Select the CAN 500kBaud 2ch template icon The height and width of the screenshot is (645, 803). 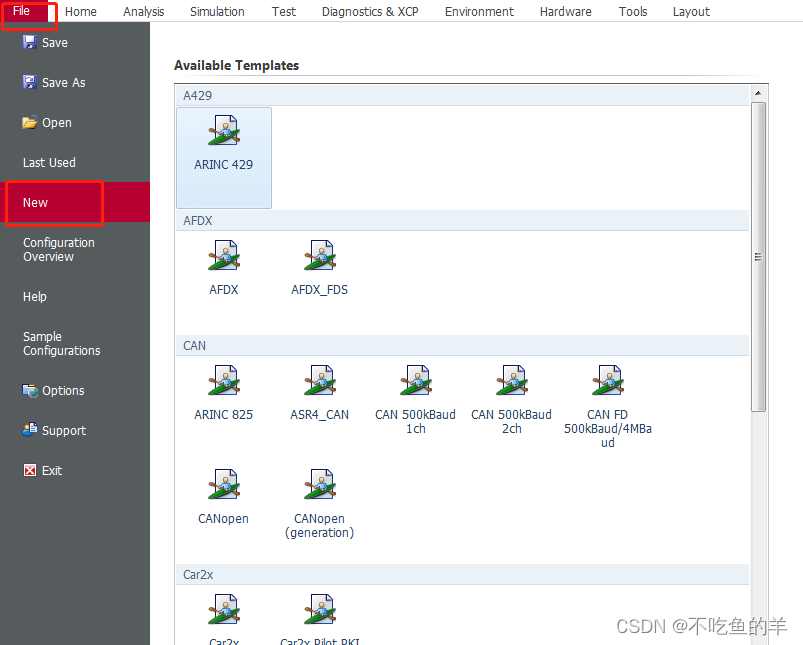pyautogui.click(x=512, y=380)
